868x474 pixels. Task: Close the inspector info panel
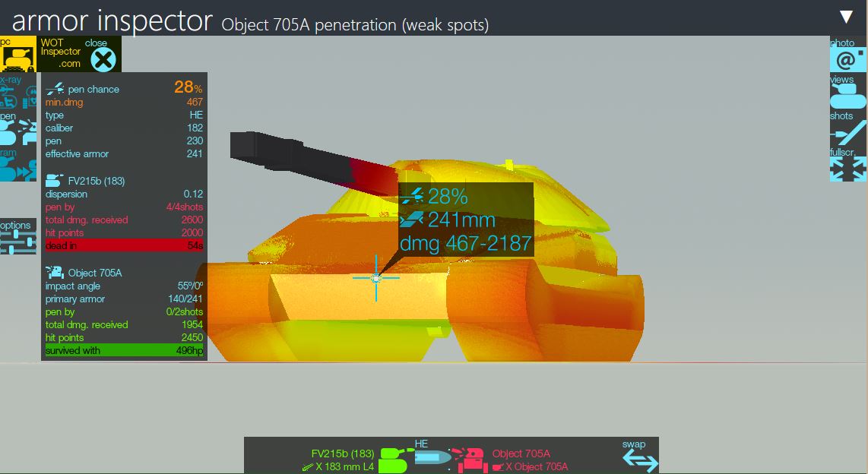click(x=103, y=59)
